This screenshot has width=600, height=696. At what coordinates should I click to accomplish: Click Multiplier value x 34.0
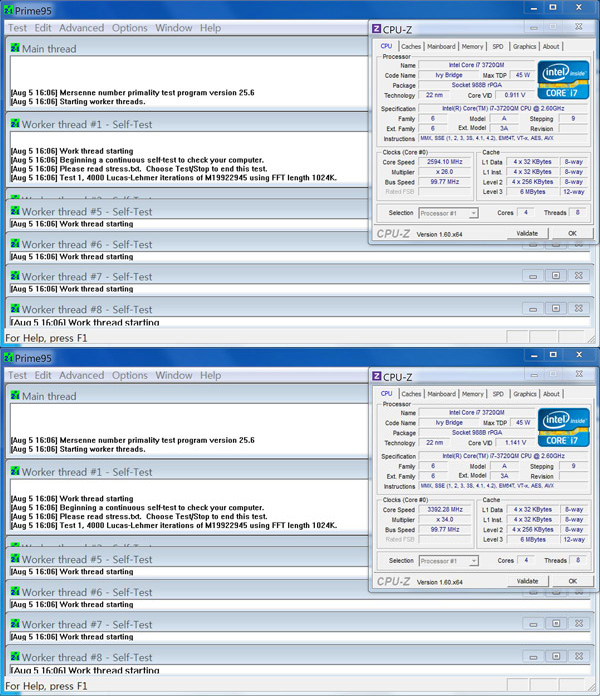click(x=445, y=519)
